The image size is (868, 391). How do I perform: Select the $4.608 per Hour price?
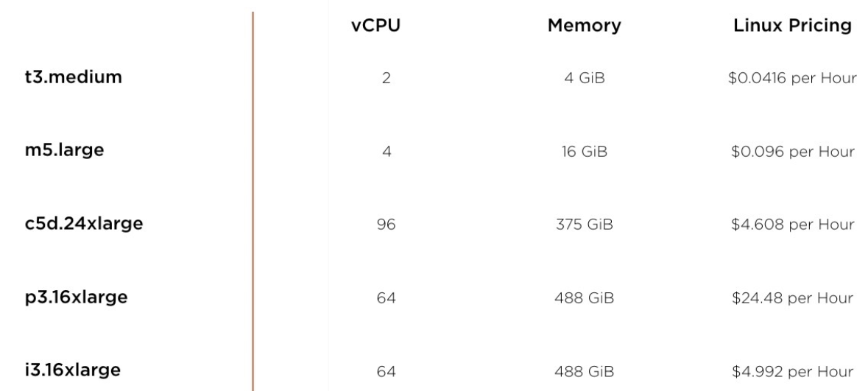(x=793, y=225)
